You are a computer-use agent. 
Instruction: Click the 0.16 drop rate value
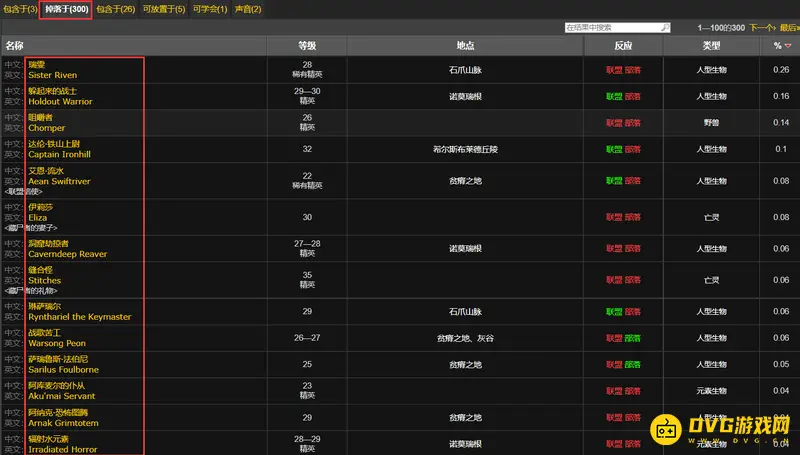click(x=781, y=96)
